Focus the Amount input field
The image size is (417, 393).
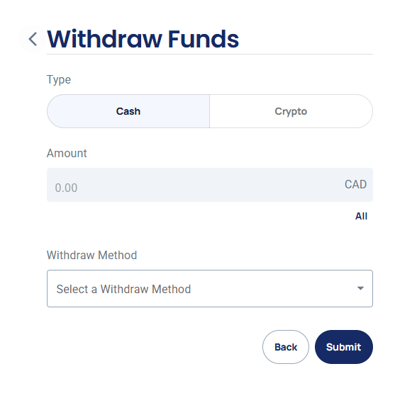(210, 185)
